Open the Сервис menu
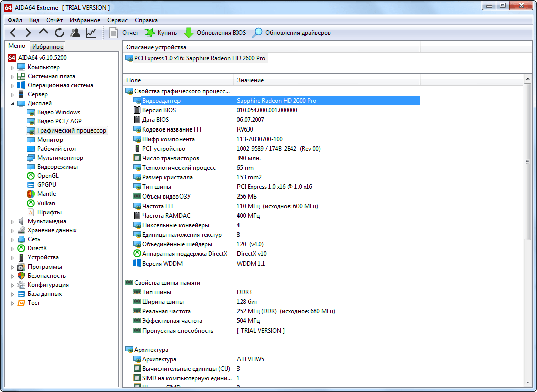This screenshot has height=392, width=537. [117, 20]
